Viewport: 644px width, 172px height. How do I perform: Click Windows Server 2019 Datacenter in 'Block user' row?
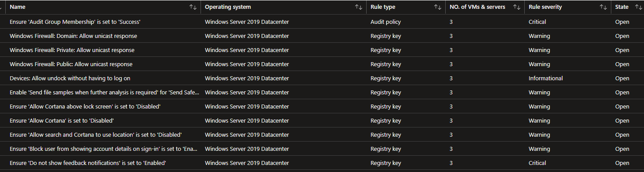click(247, 149)
